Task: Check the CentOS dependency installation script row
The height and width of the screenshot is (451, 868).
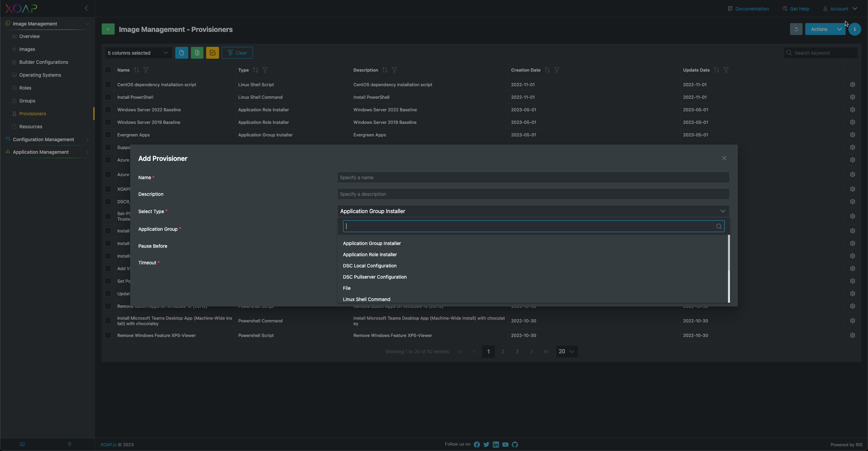Action: [x=108, y=84]
